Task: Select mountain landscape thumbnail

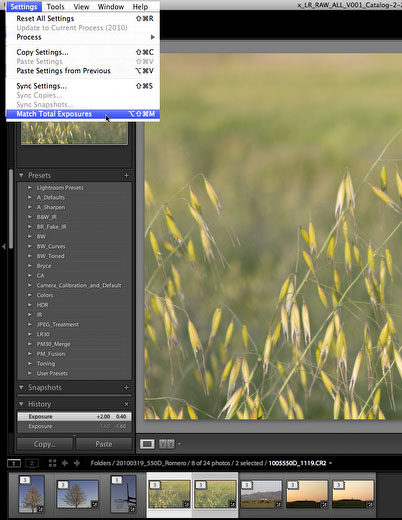Action: click(261, 494)
